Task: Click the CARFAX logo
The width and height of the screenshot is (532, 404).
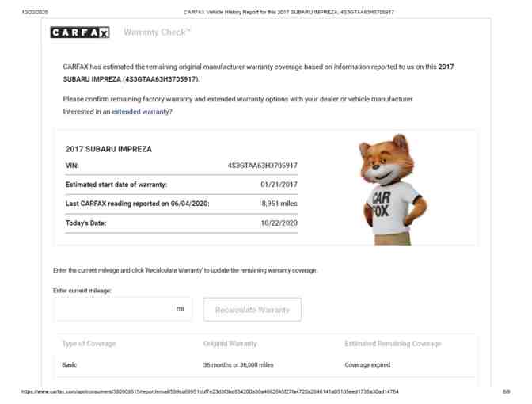Action: coord(80,32)
